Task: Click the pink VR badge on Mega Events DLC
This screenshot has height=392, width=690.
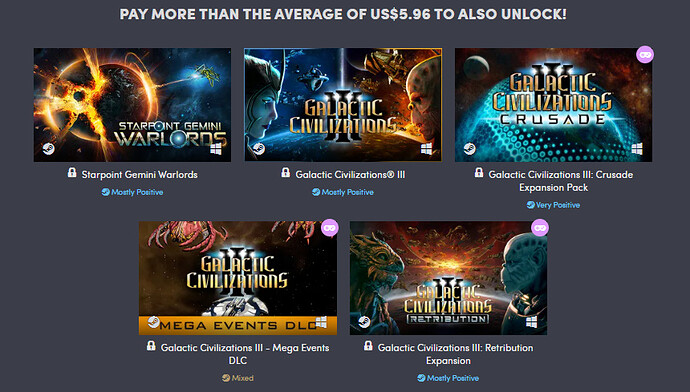Action: pyautogui.click(x=330, y=228)
